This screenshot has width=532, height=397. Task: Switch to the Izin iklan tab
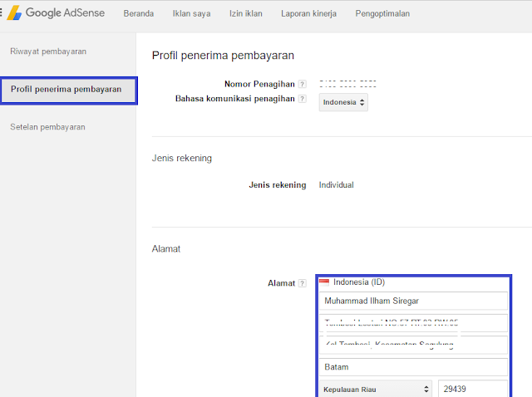pos(247,13)
